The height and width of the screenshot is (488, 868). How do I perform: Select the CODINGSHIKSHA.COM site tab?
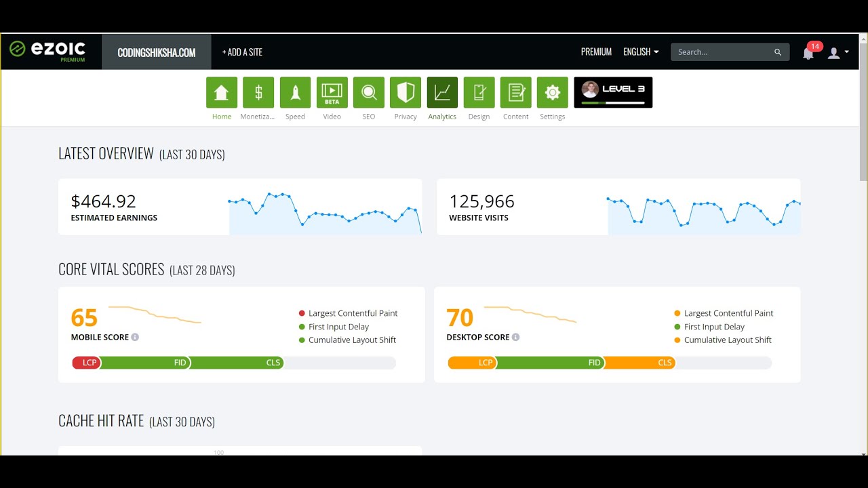pyautogui.click(x=157, y=52)
